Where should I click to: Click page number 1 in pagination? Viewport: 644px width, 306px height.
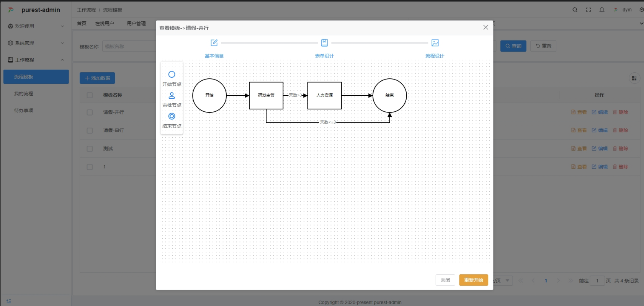[x=546, y=281]
